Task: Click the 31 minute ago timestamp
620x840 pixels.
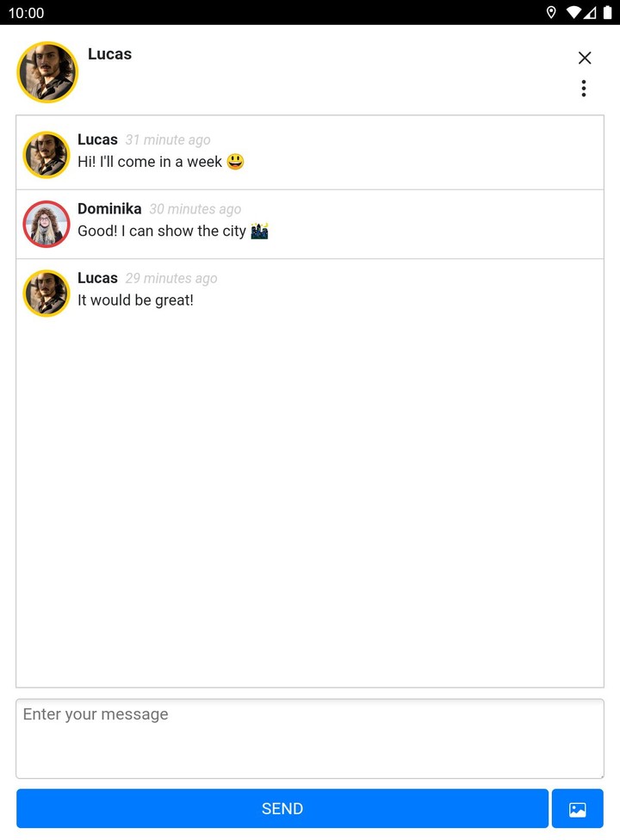Action: click(168, 139)
